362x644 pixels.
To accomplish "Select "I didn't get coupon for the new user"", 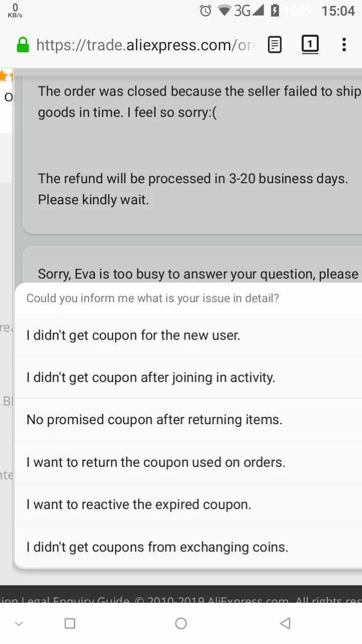I will (x=189, y=335).
